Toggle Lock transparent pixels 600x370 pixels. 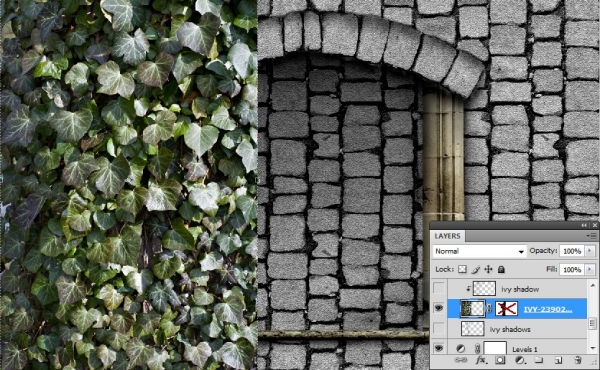(463, 269)
